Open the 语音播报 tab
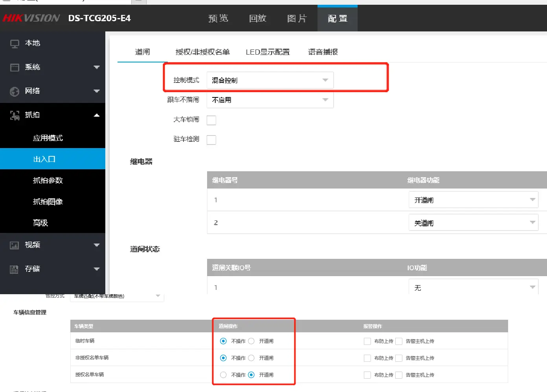Viewport: 547px width, 392px height. (323, 52)
